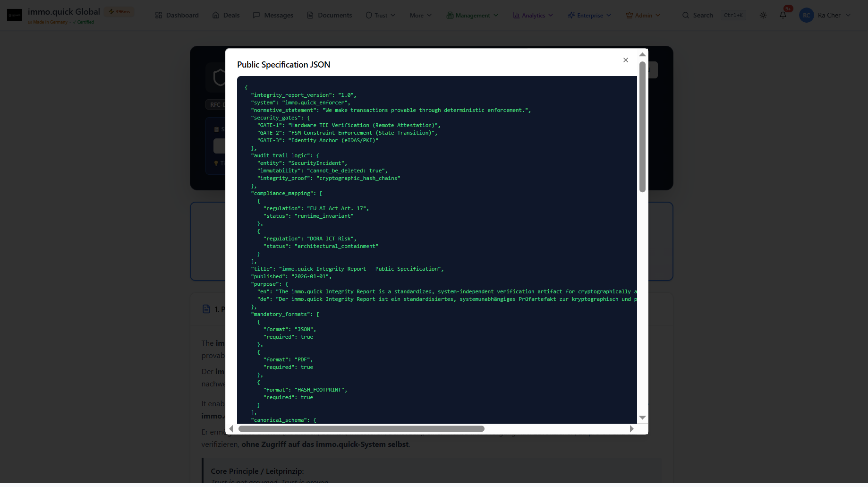Open the notifications bell

point(783,15)
